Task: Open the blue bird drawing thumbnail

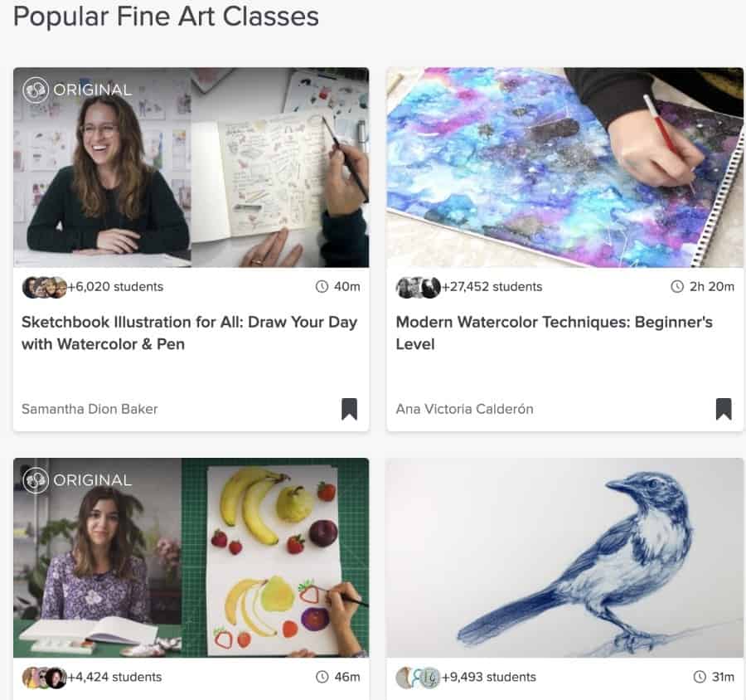Action: click(564, 557)
